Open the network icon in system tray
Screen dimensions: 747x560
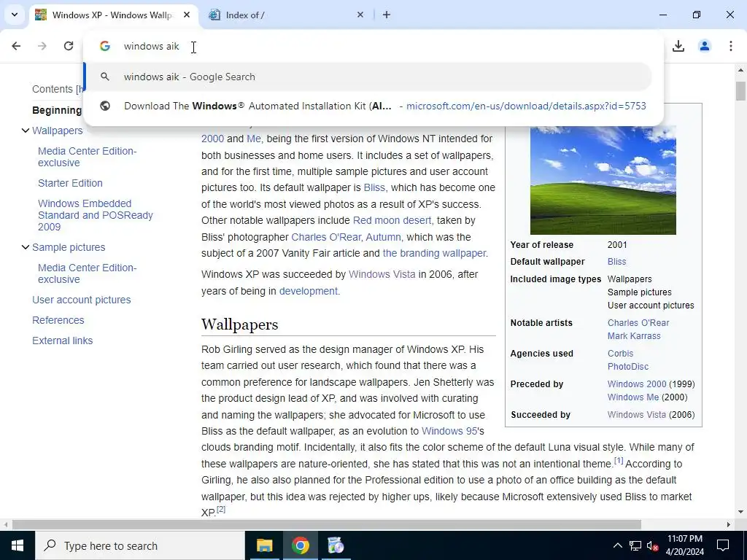[x=635, y=545]
